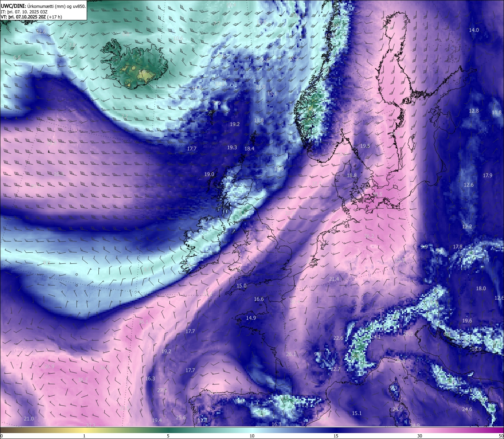The height and width of the screenshot is (439, 504).
Task: Click the '10' tick on the color scale
Action: [x=252, y=436]
